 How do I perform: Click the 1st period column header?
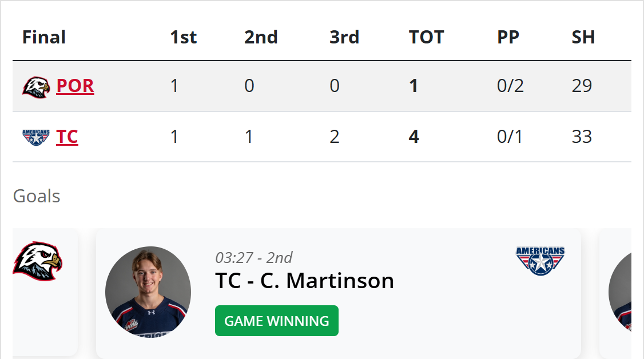coord(183,37)
